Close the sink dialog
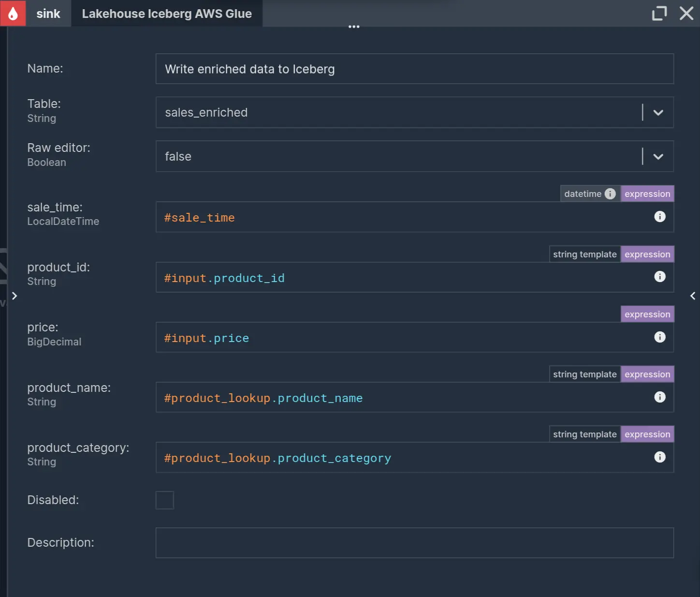 686,13
